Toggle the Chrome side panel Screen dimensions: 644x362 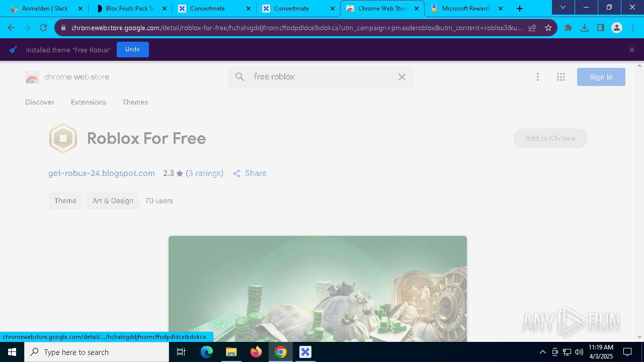tap(601, 28)
